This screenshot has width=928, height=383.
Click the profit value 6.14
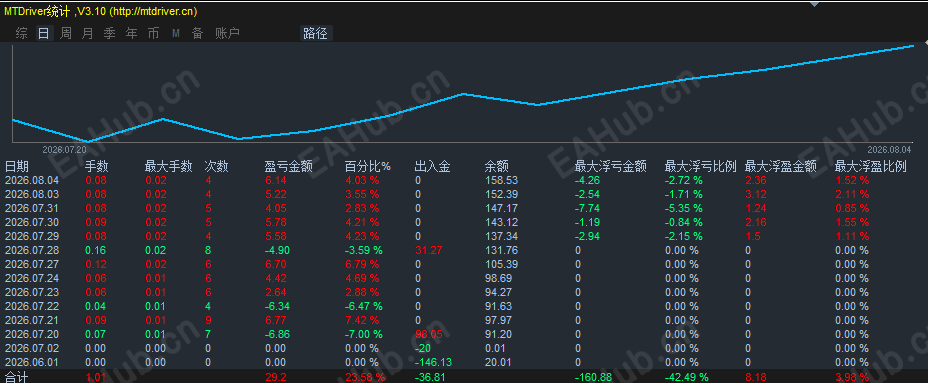[x=275, y=180]
